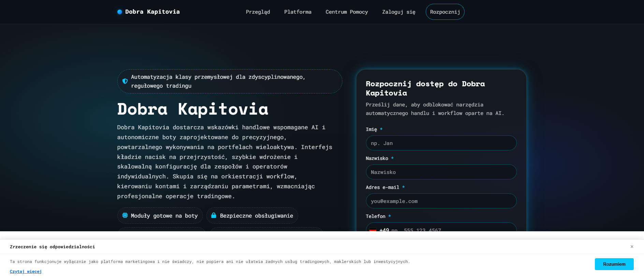Confirm the disclaimer with Rozumiem
Image resolution: width=644 pixels, height=279 pixels.
(614, 264)
